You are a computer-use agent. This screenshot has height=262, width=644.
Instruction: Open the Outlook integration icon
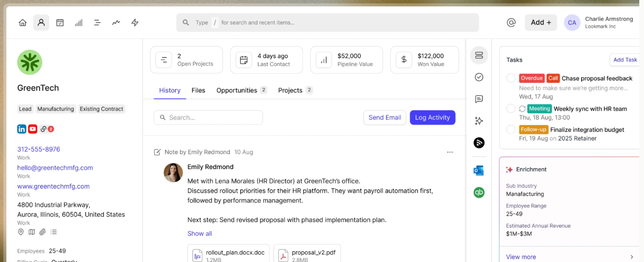coord(479,171)
